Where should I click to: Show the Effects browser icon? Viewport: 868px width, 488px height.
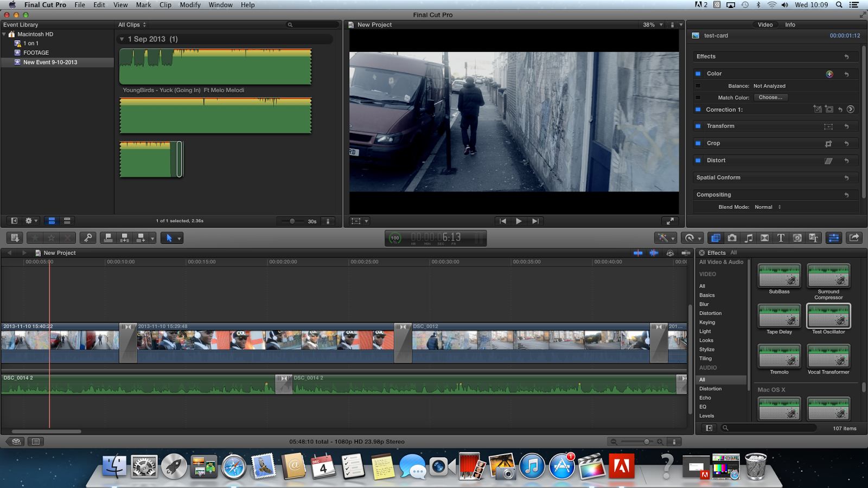pyautogui.click(x=716, y=238)
